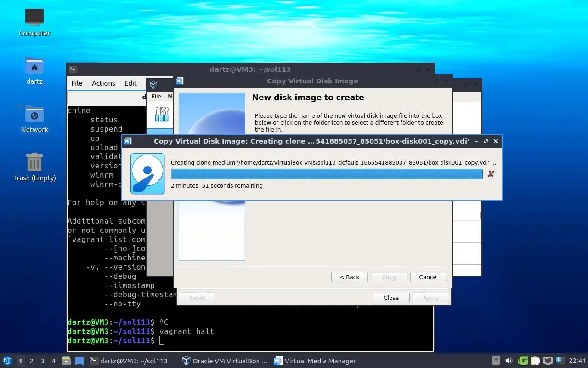Screen dimensions: 588x368
Task: Click the green update manager tray icon
Action: click(x=523, y=361)
